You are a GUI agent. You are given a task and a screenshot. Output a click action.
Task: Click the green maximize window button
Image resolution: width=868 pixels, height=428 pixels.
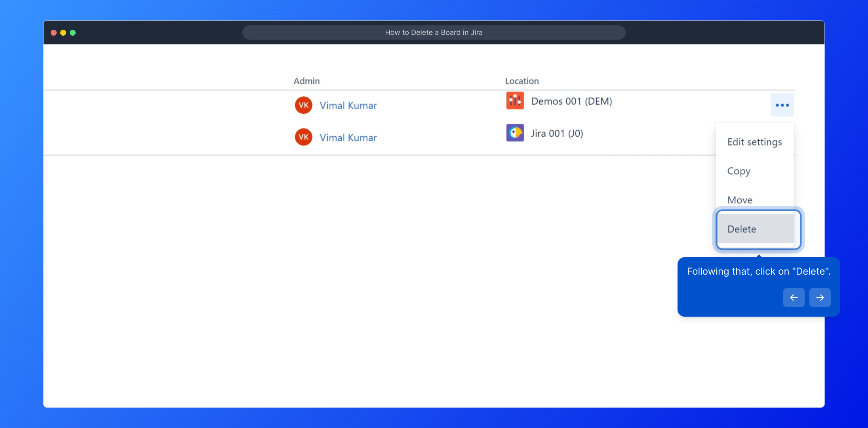tap(72, 32)
